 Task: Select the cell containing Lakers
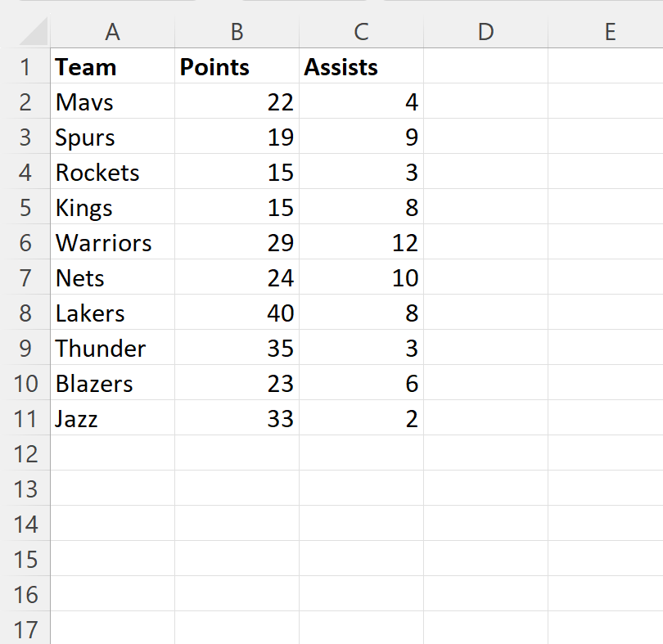(112, 313)
